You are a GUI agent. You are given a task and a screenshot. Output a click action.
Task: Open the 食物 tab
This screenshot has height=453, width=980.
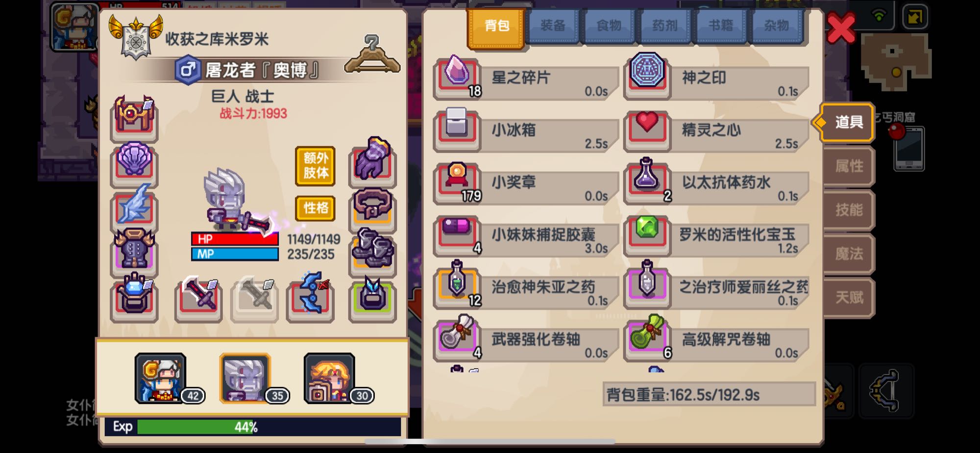pos(609,25)
